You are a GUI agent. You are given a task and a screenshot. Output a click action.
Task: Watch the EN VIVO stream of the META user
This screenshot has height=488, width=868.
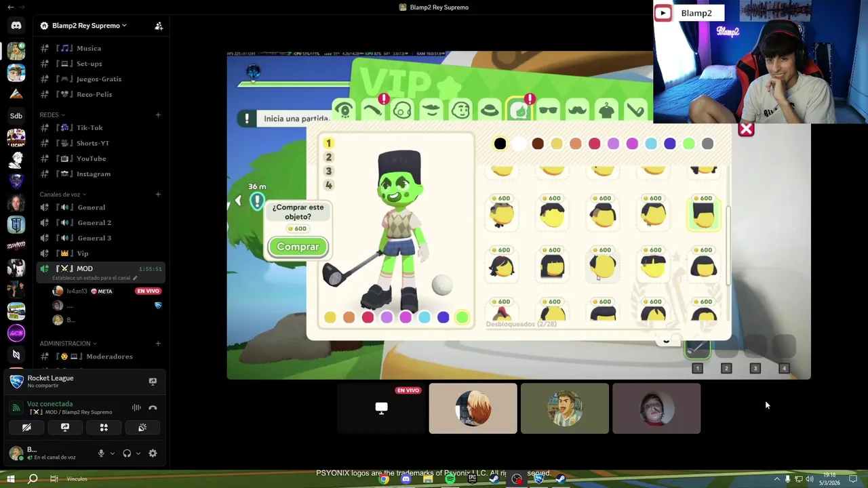(x=148, y=291)
